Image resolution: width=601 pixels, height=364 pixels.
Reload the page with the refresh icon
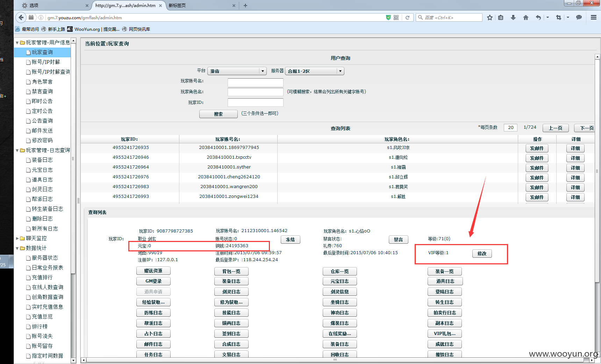407,17
